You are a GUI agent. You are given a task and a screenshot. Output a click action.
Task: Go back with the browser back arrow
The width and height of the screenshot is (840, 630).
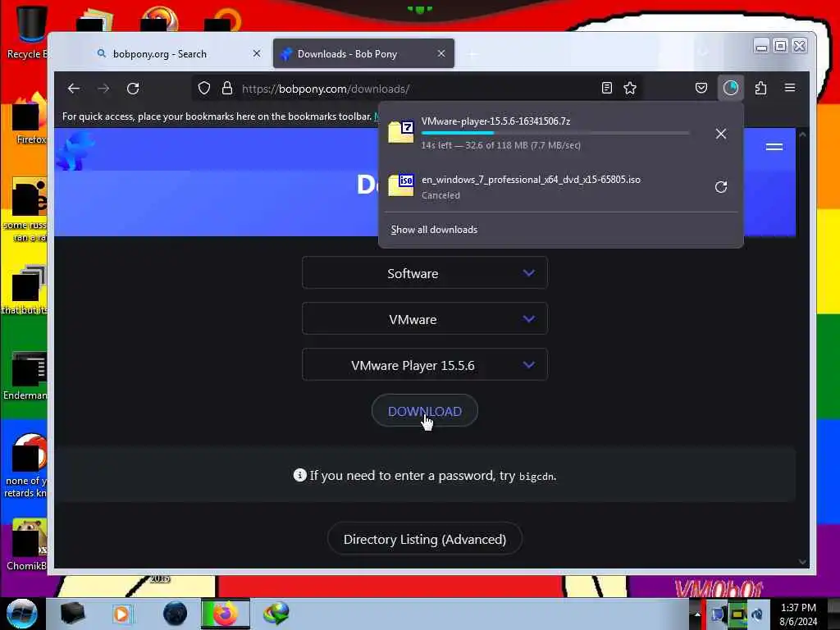[73, 89]
